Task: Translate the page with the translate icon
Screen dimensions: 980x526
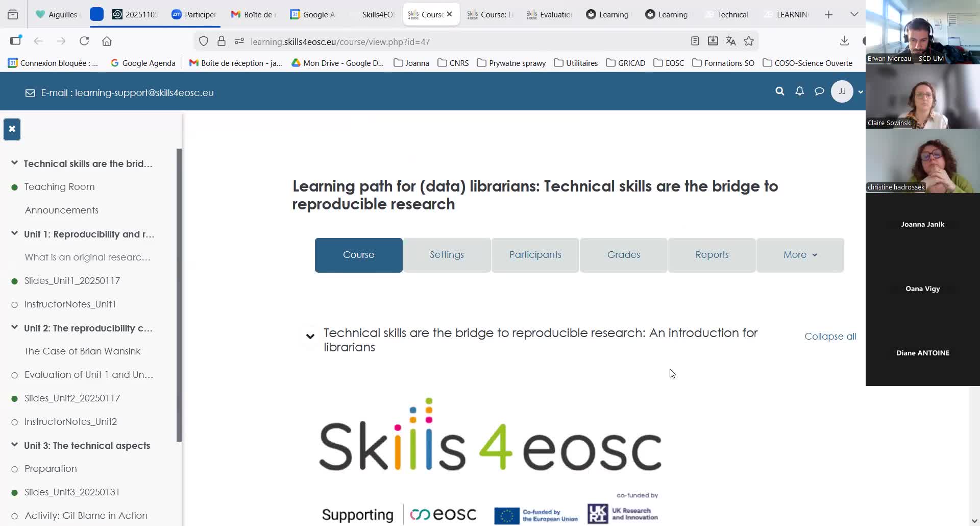Action: click(731, 41)
